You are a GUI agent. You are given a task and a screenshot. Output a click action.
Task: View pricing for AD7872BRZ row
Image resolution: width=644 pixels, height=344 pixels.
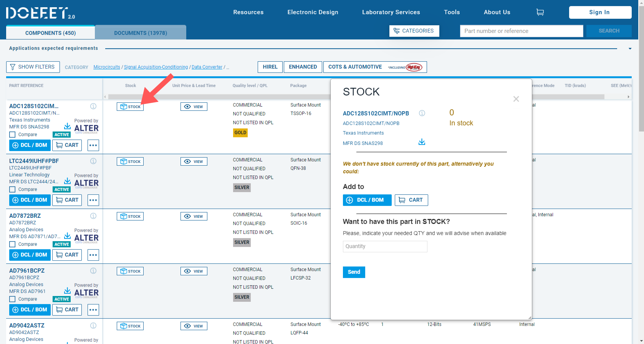(x=194, y=216)
